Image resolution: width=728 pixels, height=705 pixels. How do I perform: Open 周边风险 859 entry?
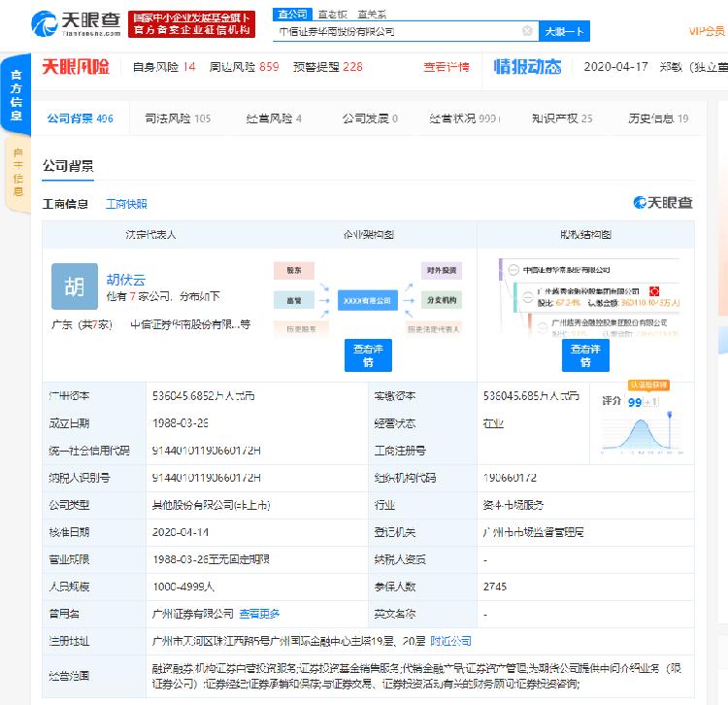tap(244, 67)
